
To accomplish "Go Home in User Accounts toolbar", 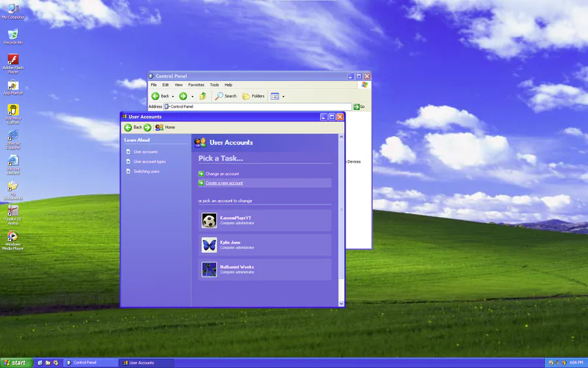I will (x=165, y=127).
